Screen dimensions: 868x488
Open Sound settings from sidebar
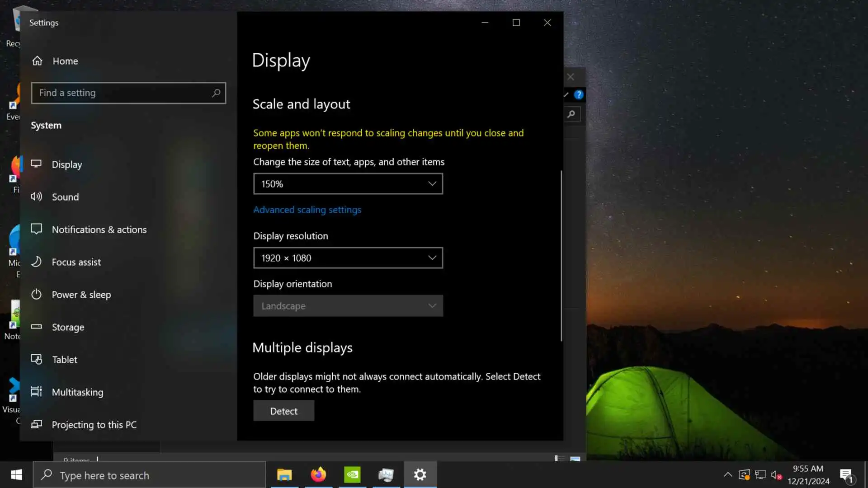[65, 197]
